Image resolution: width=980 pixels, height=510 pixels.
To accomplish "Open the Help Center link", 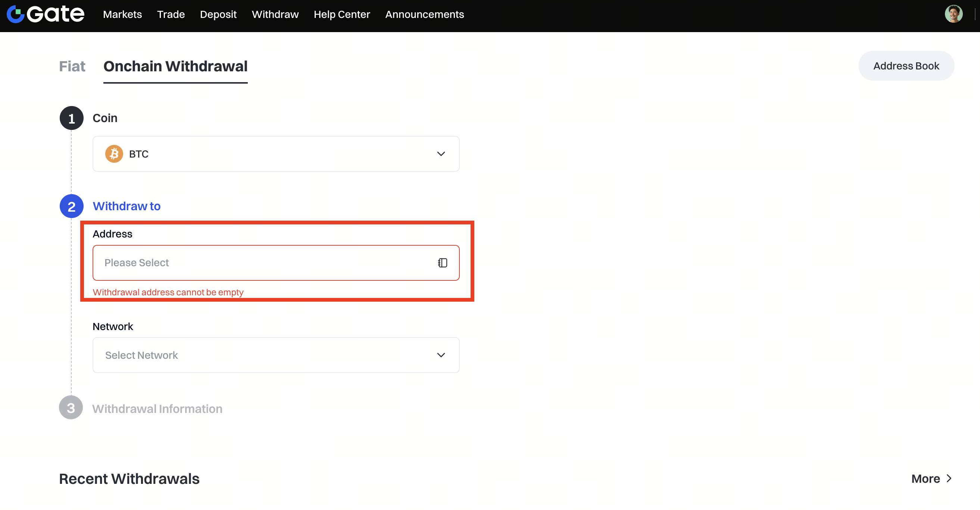I will click(341, 15).
